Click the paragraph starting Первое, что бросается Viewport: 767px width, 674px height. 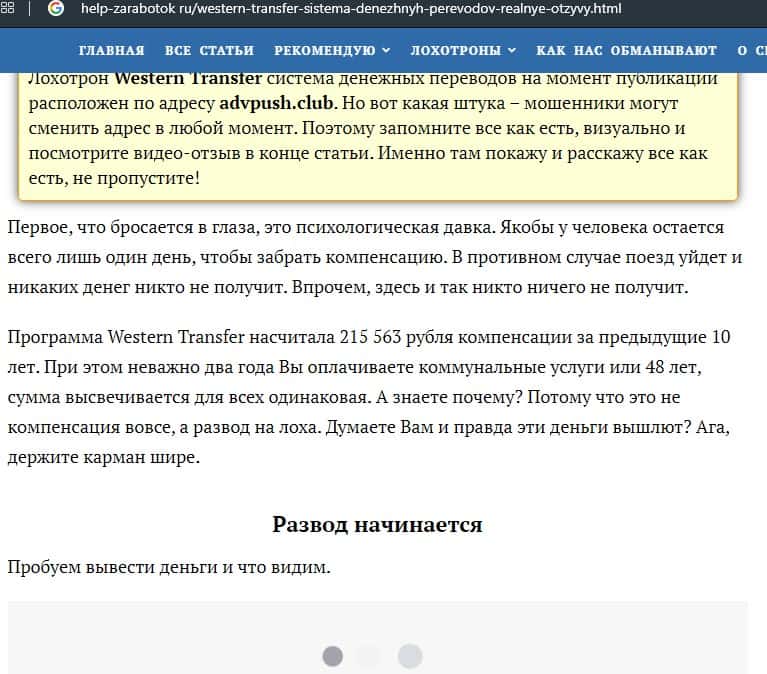(x=375, y=257)
